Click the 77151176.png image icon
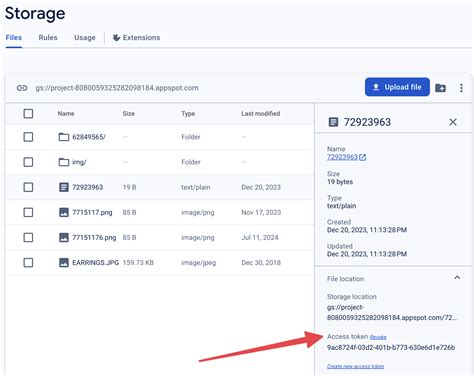The width and height of the screenshot is (474, 376). pyautogui.click(x=64, y=237)
